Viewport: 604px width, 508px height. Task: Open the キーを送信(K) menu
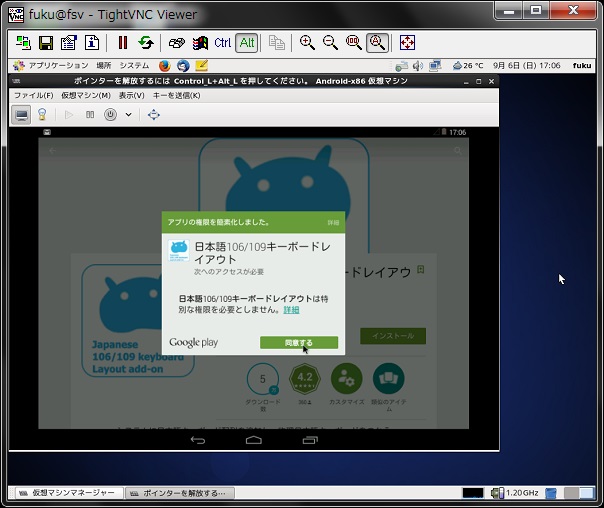176,95
